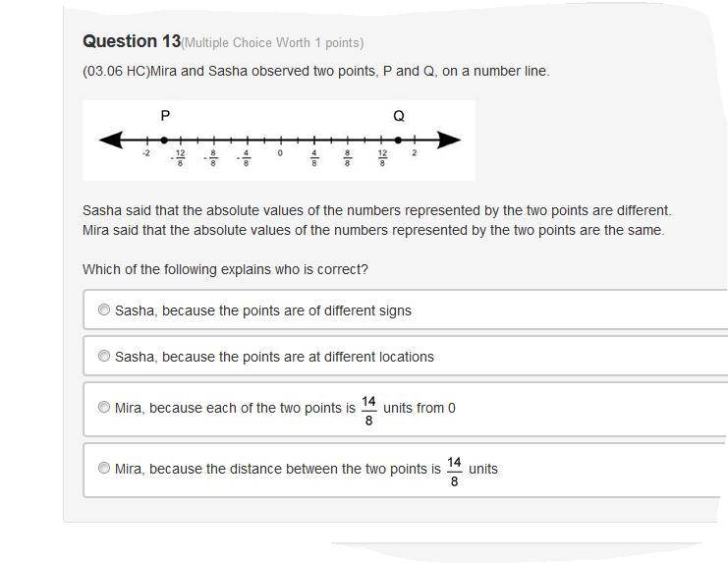Click the -2 label on the number line
Image resolution: width=728 pixels, height=563 pixels.
[x=146, y=152]
